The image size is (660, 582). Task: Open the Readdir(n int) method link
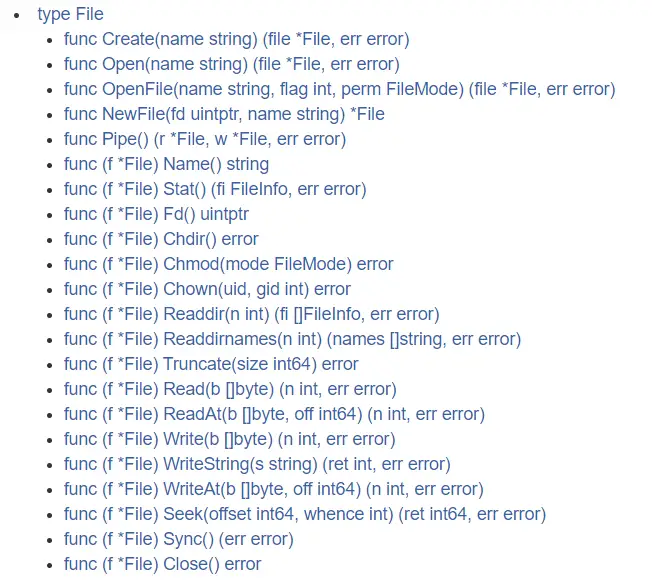pos(251,314)
